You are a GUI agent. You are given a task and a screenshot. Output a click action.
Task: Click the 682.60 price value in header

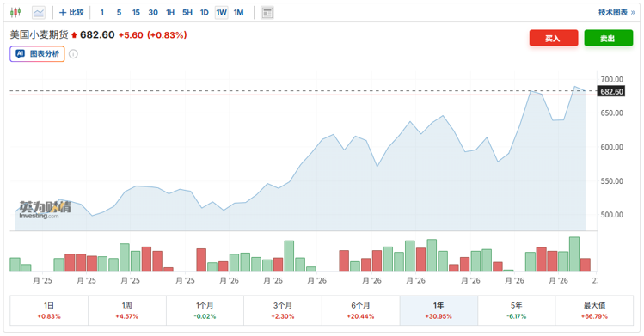coord(97,35)
